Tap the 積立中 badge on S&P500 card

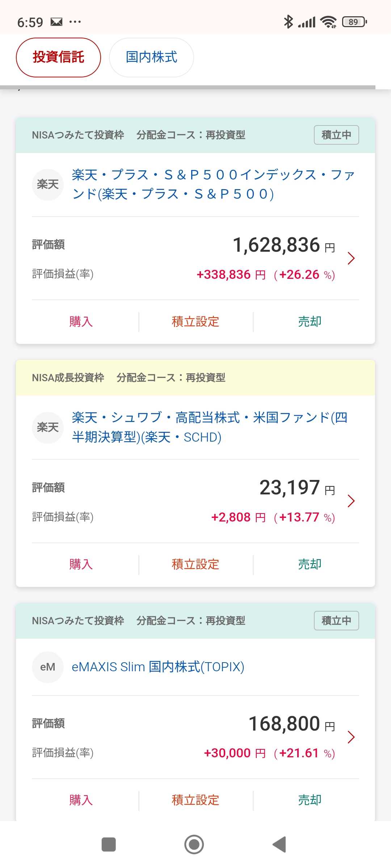coord(336,135)
